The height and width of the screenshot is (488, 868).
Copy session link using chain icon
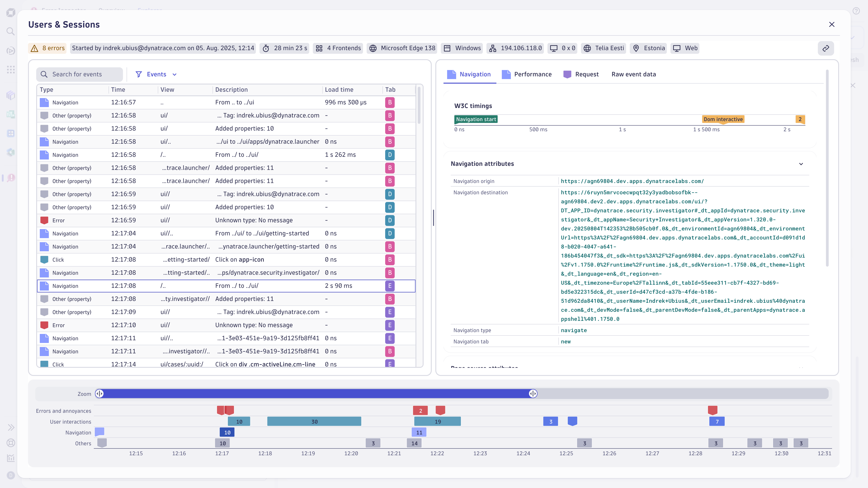point(826,48)
